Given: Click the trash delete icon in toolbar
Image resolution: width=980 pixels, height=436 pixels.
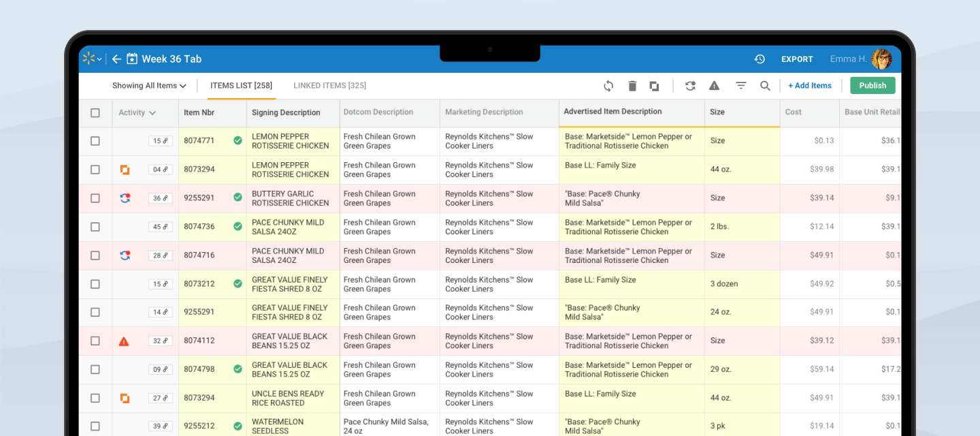Looking at the screenshot, I should (x=632, y=86).
